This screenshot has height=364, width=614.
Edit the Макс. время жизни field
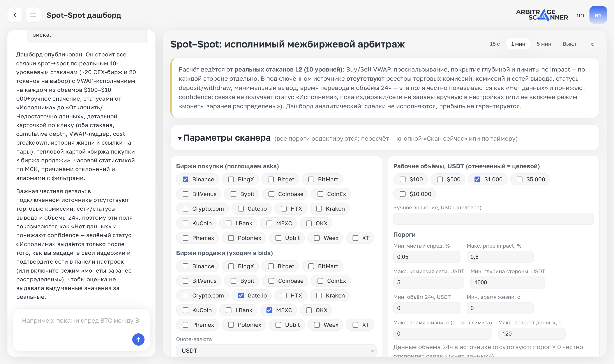pyautogui.click(x=443, y=334)
